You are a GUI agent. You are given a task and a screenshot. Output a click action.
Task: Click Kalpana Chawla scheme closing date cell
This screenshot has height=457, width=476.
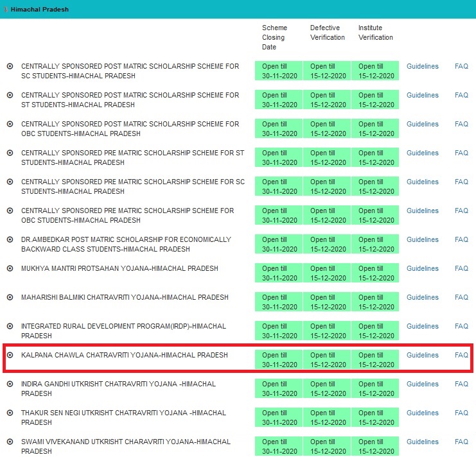tap(279, 359)
